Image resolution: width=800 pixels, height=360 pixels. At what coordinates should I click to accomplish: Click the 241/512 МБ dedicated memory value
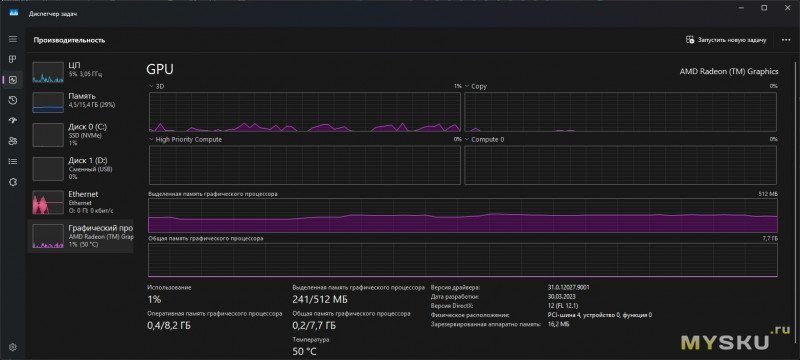[x=319, y=299]
